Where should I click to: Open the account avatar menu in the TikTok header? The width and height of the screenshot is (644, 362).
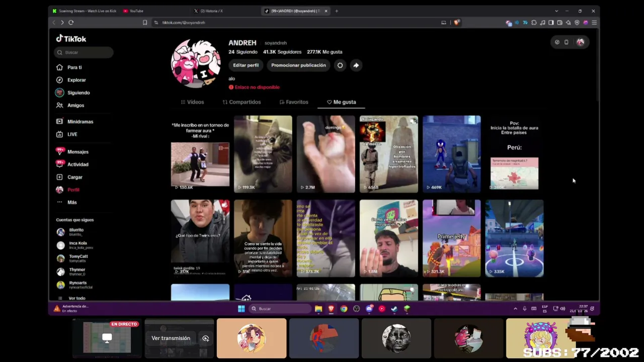click(x=580, y=42)
